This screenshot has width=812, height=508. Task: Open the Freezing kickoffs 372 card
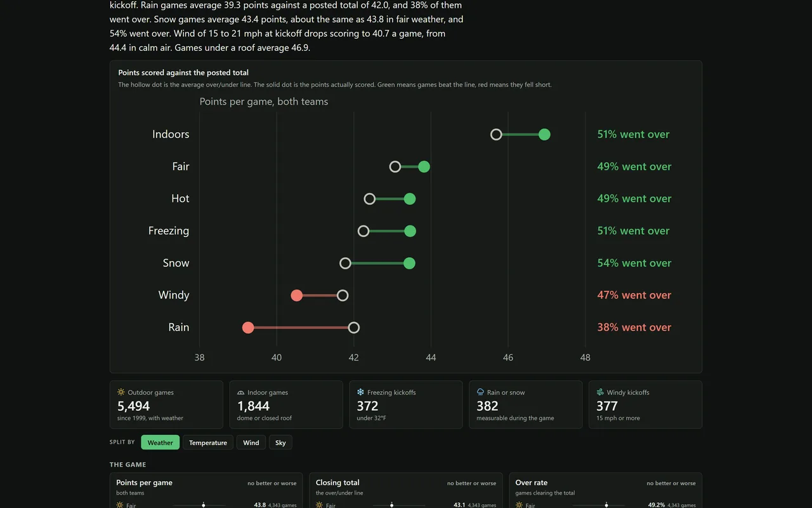click(x=406, y=404)
